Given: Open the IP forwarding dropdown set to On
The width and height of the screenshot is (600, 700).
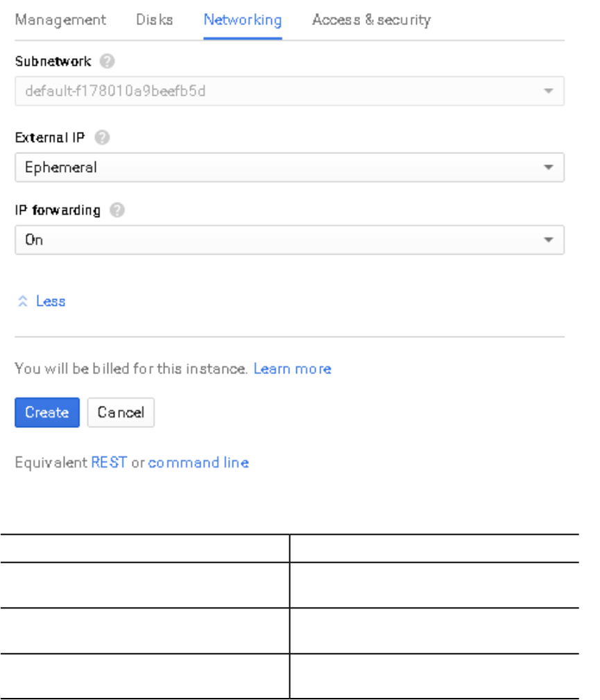Looking at the screenshot, I should pos(289,240).
